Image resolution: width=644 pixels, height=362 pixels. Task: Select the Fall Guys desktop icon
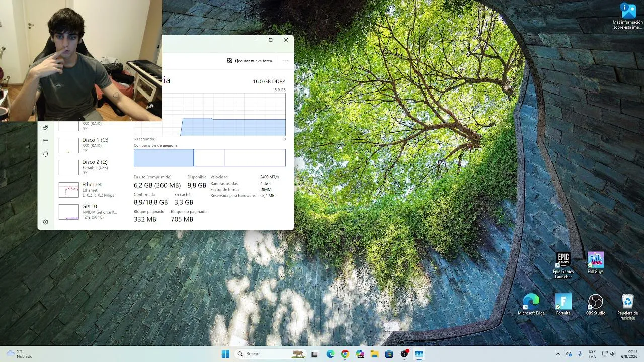[595, 263]
